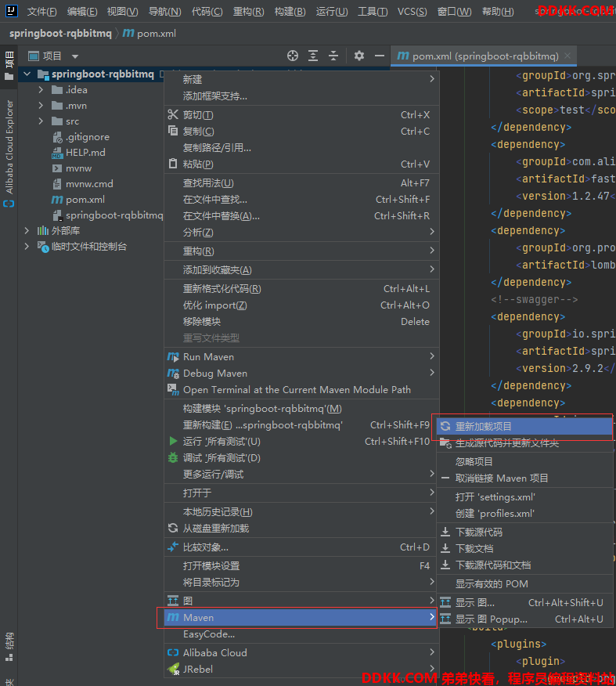The width and height of the screenshot is (616, 686).
Task: Choose 重新加载项目 in Maven submenu
Action: click(524, 426)
